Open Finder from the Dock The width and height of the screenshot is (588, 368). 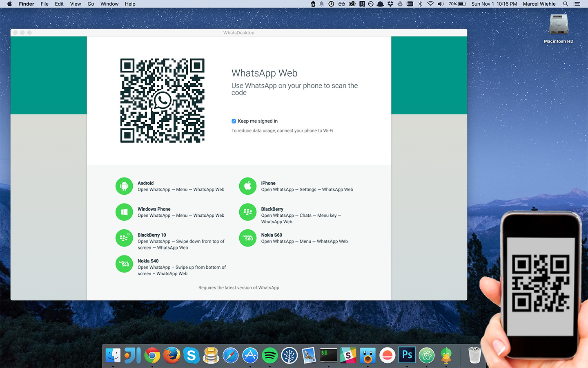click(113, 355)
